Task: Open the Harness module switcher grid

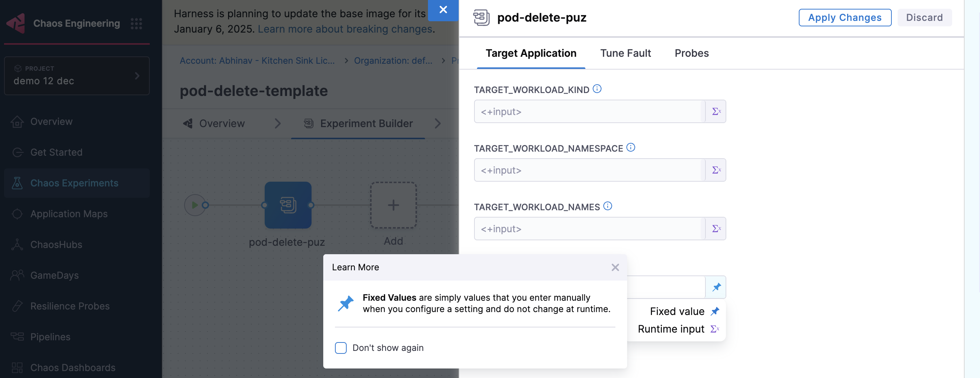Action: pos(136,23)
